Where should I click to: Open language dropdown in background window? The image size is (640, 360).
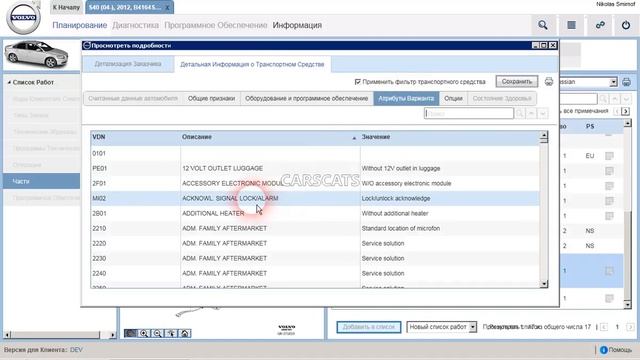point(613,82)
